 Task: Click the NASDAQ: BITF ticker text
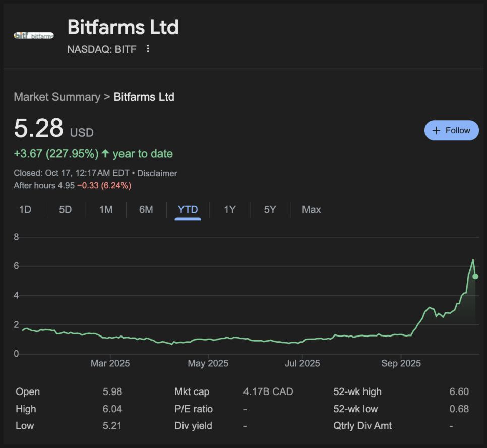[102, 49]
